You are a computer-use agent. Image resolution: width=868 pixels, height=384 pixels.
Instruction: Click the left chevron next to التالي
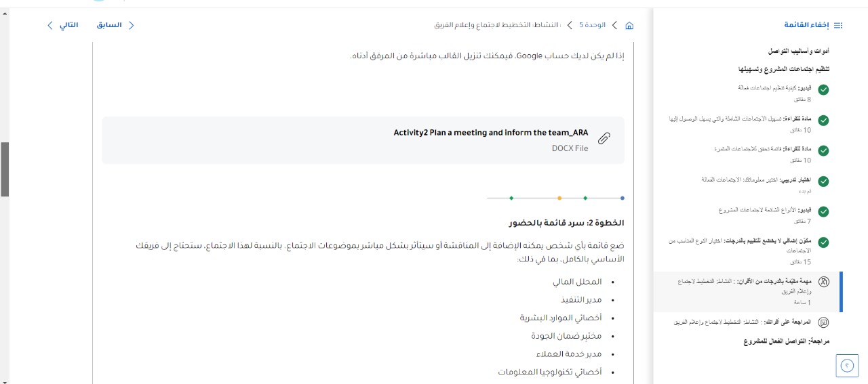coord(50,25)
